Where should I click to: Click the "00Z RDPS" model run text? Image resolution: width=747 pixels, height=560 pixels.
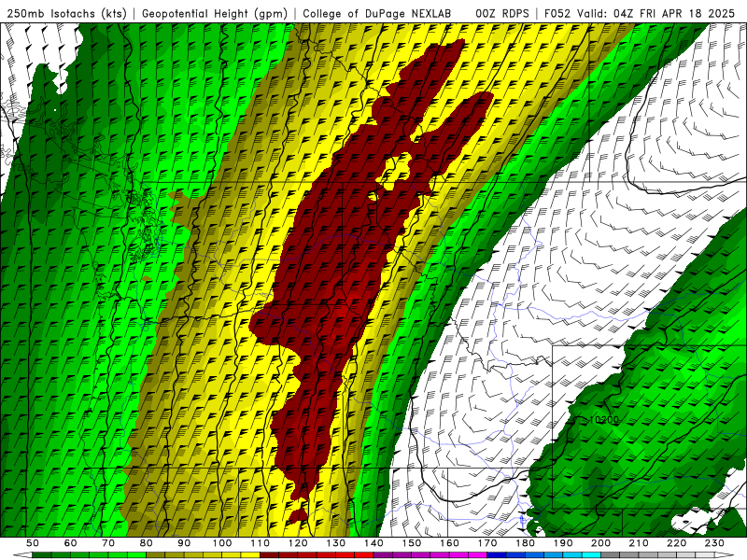click(502, 13)
